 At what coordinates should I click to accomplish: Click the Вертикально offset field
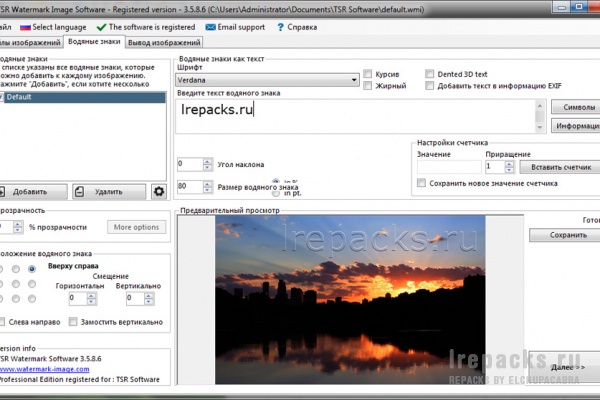pyautogui.click(x=135, y=298)
